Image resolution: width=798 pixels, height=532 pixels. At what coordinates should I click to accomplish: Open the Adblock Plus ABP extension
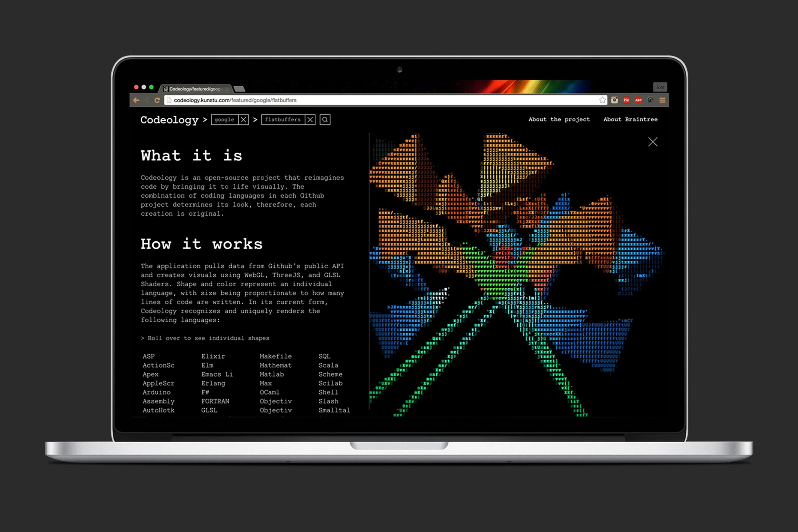coord(638,100)
